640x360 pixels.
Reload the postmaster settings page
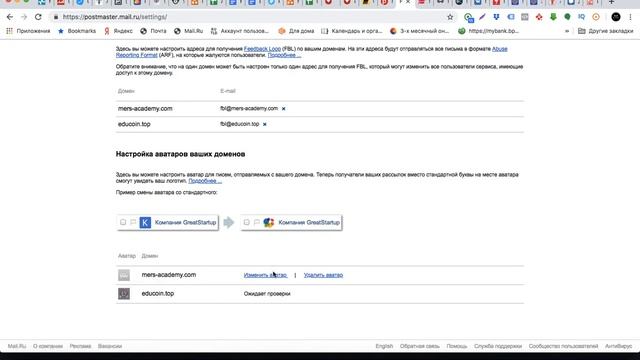38,17
